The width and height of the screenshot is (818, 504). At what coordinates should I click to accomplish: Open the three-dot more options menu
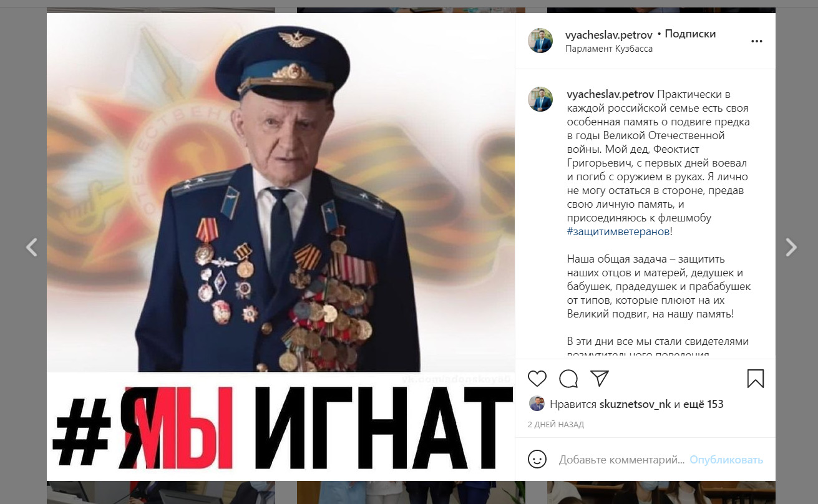[757, 41]
